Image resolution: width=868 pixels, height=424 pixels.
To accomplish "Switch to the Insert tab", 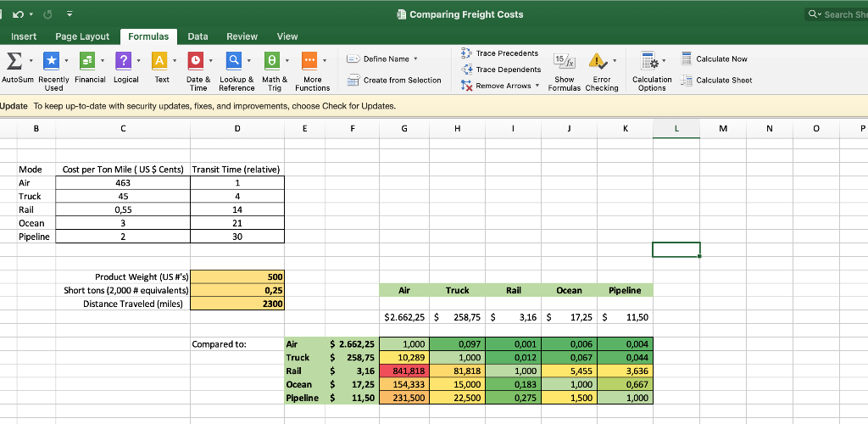I will coord(24,36).
